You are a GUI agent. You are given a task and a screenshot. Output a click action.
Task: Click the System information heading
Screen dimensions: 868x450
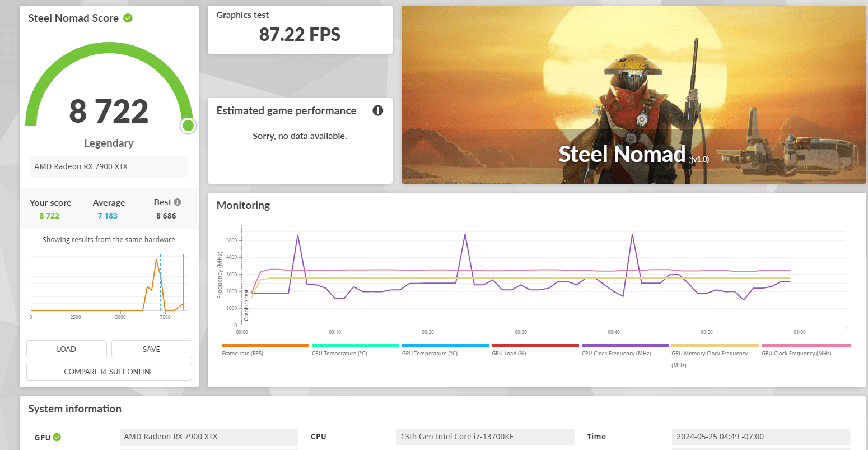75,409
